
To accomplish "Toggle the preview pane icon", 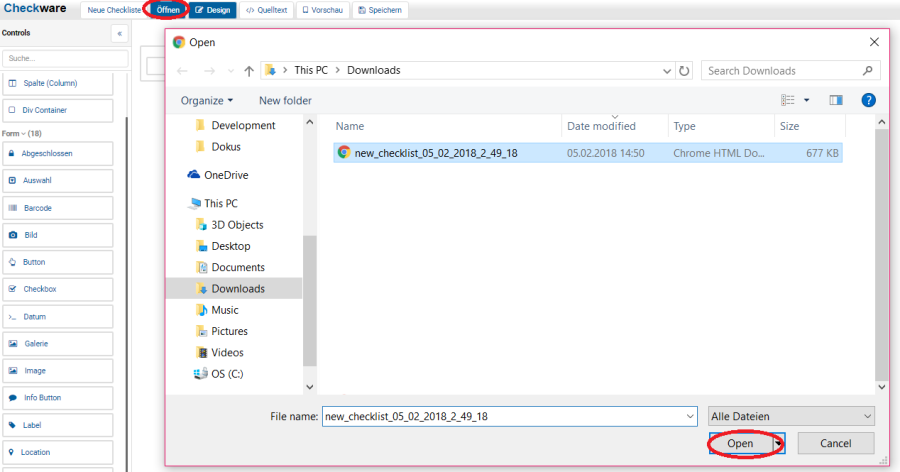I will (x=836, y=100).
